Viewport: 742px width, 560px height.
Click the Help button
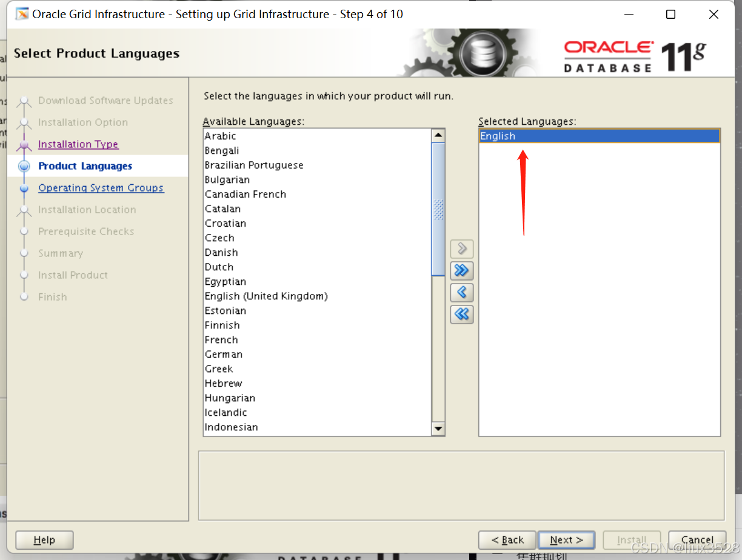point(44,540)
